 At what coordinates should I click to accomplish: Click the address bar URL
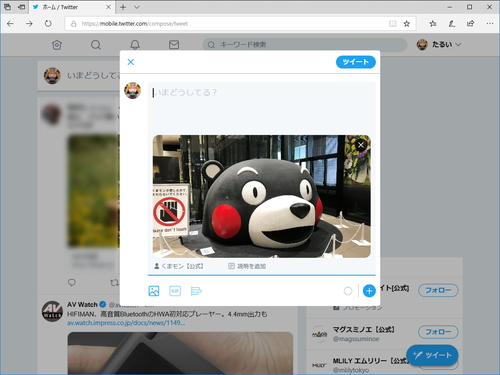click(x=135, y=24)
